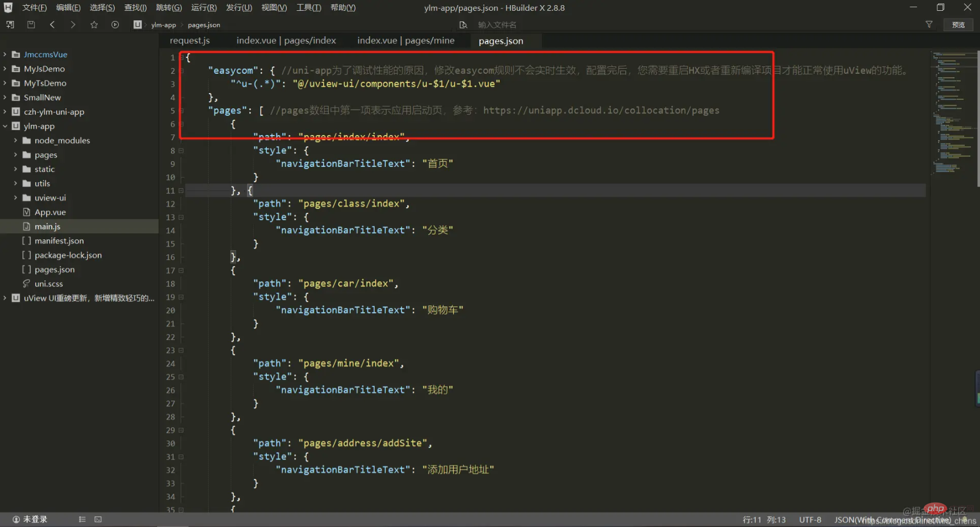Expand the pages folder arrow
The height and width of the screenshot is (527, 980).
tap(15, 154)
